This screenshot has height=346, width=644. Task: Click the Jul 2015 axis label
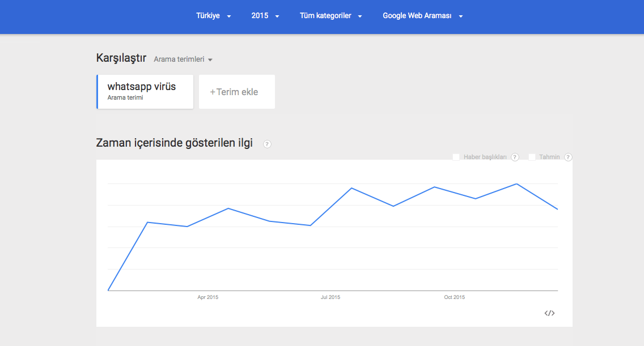[331, 297]
